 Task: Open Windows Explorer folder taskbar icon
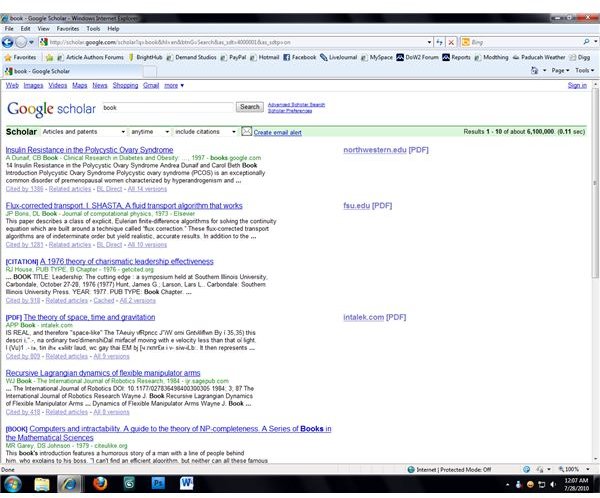pos(42,484)
